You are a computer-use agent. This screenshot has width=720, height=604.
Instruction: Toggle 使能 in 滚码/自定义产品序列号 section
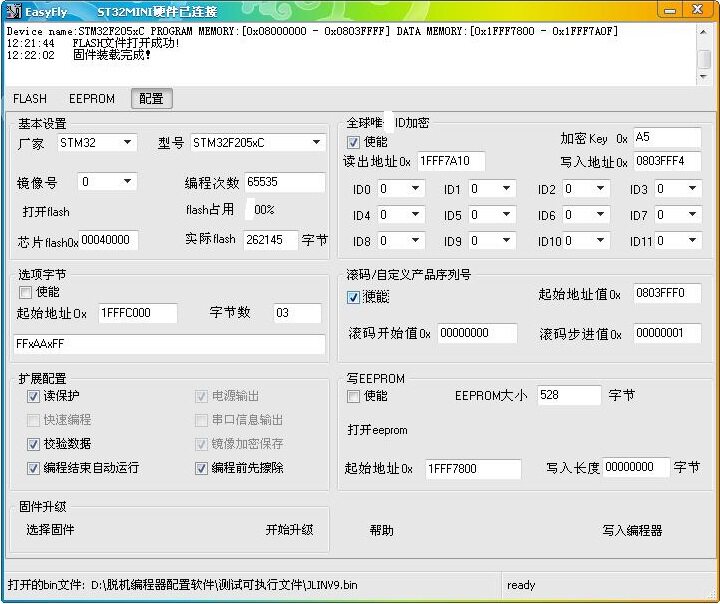pos(353,297)
